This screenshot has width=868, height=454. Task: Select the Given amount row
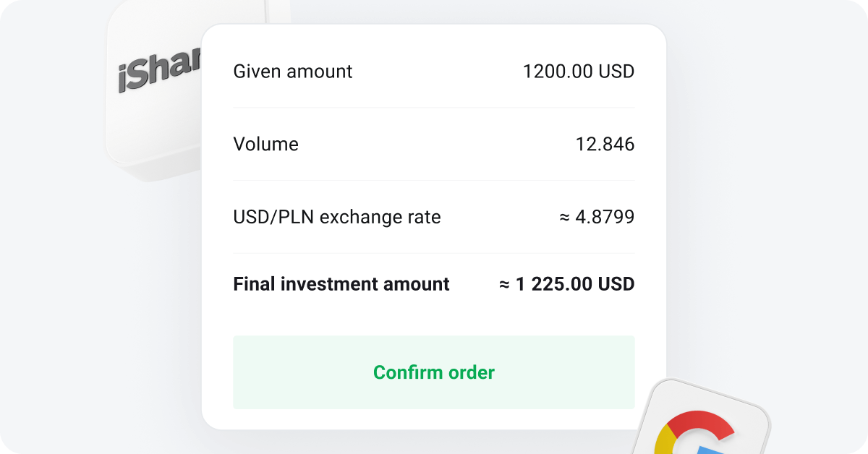coord(433,71)
